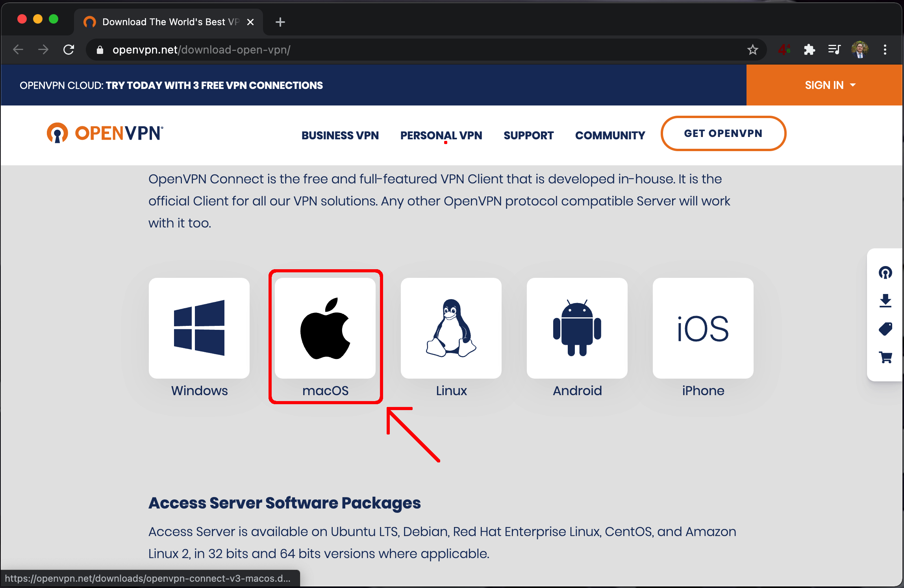
Task: View site info via the lock icon
Action: (100, 50)
